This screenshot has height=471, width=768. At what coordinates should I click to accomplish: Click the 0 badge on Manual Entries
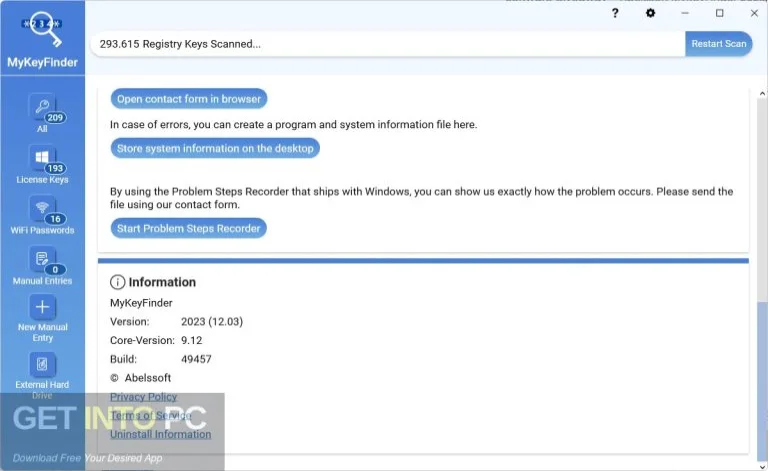pos(55,270)
